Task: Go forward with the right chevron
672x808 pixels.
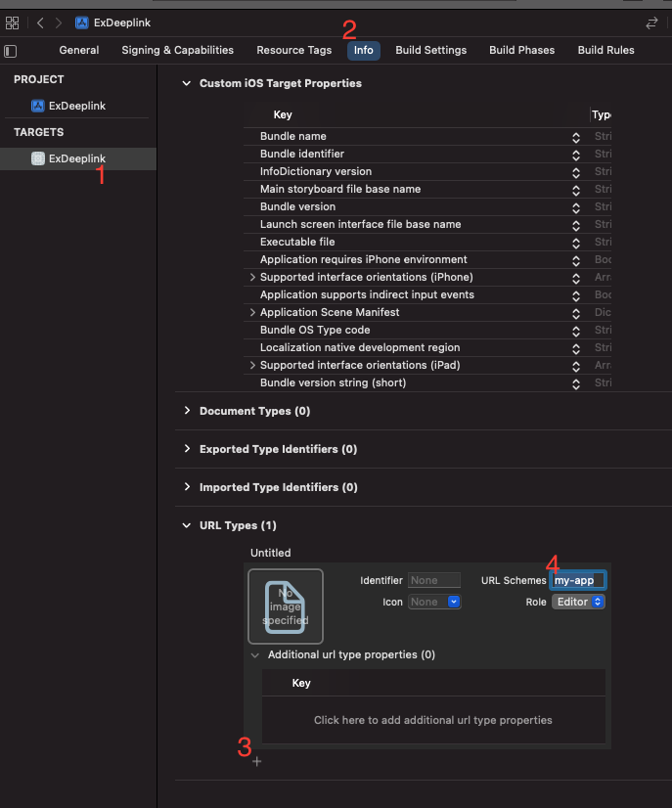Action: 59,22
